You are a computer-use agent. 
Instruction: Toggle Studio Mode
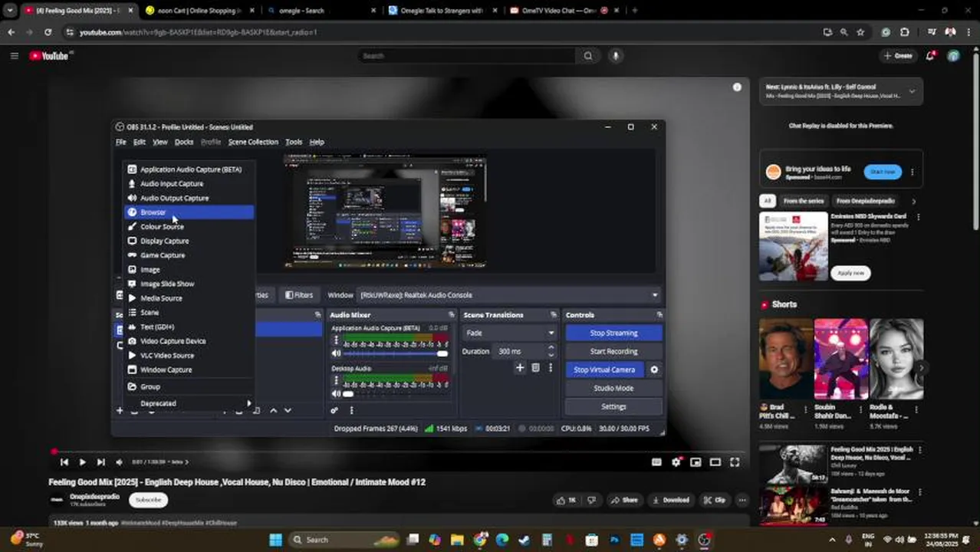coord(613,388)
